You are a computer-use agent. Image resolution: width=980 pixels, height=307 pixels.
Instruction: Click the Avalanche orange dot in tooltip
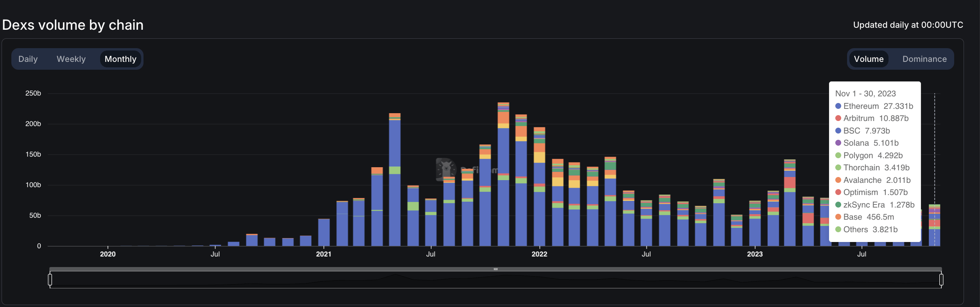[x=838, y=180]
